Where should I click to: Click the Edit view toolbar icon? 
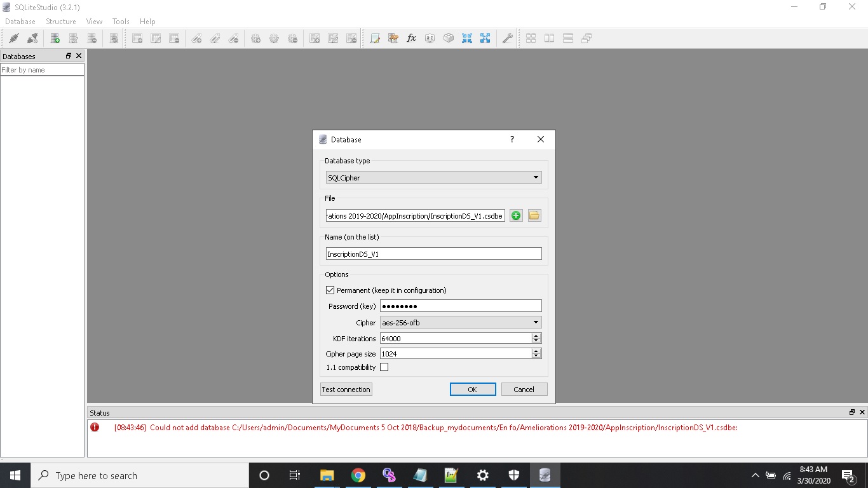(x=333, y=38)
